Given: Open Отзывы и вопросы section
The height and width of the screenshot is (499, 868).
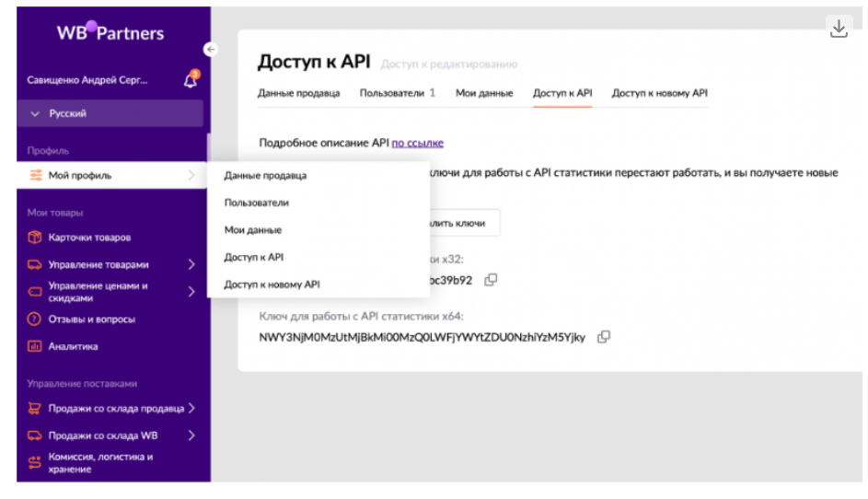Looking at the screenshot, I should click(x=91, y=319).
